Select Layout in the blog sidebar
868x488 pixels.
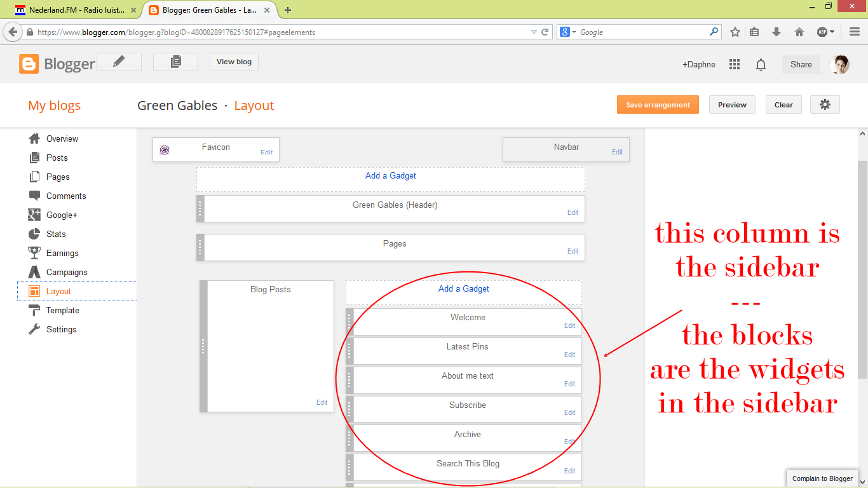point(58,291)
